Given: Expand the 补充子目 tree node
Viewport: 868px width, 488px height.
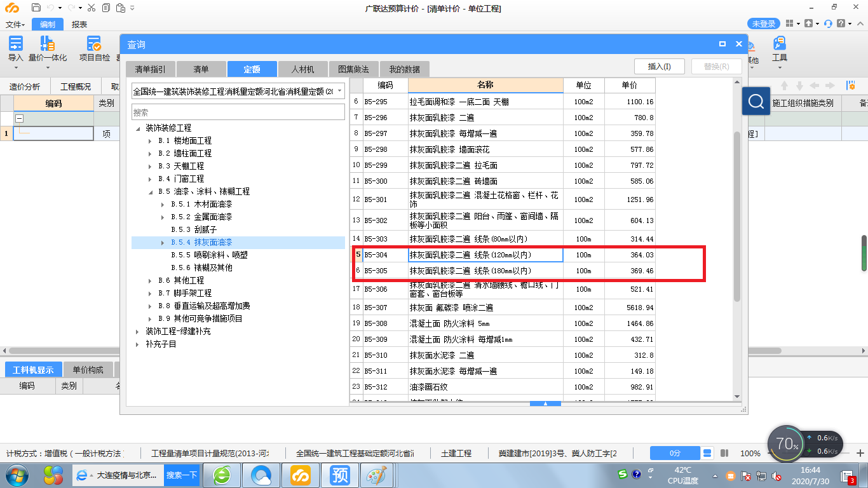Looking at the screenshot, I should (137, 344).
